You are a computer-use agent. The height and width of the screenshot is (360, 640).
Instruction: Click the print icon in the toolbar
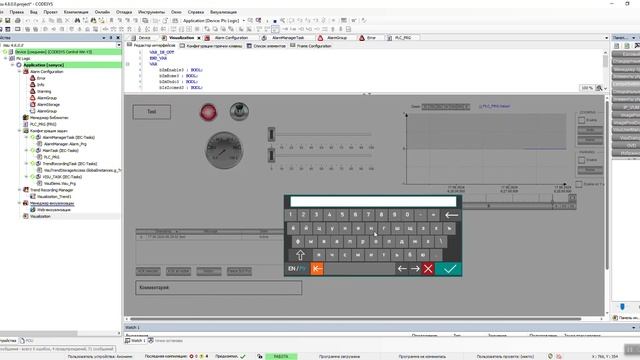tap(18, 20)
